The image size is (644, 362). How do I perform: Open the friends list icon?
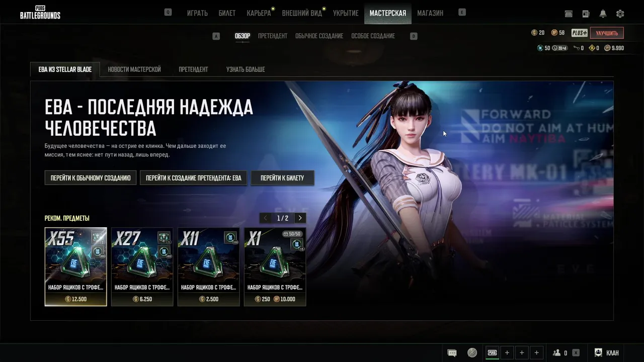pos(556,353)
